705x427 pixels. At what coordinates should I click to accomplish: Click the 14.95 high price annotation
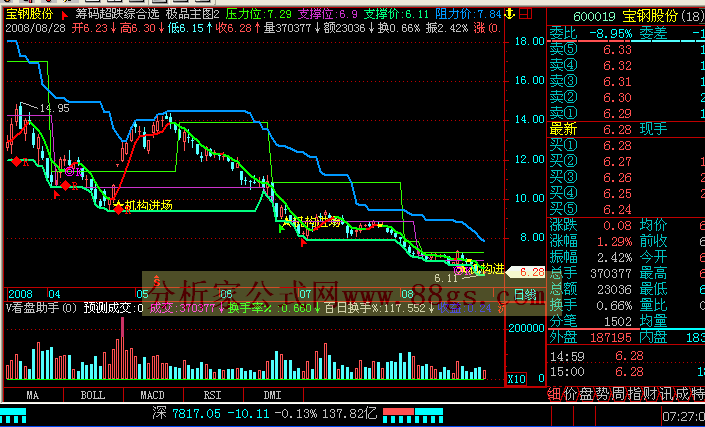pos(54,108)
